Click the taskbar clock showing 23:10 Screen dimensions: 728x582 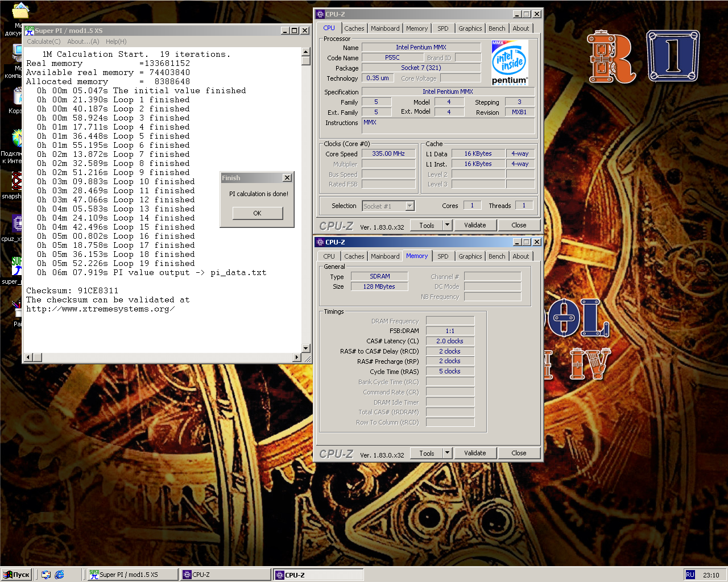pyautogui.click(x=711, y=575)
